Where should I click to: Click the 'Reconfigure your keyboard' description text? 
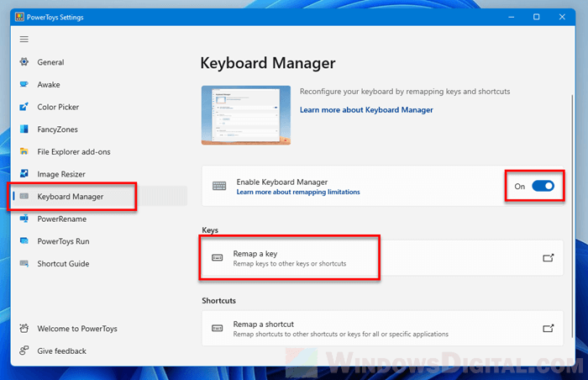[405, 92]
